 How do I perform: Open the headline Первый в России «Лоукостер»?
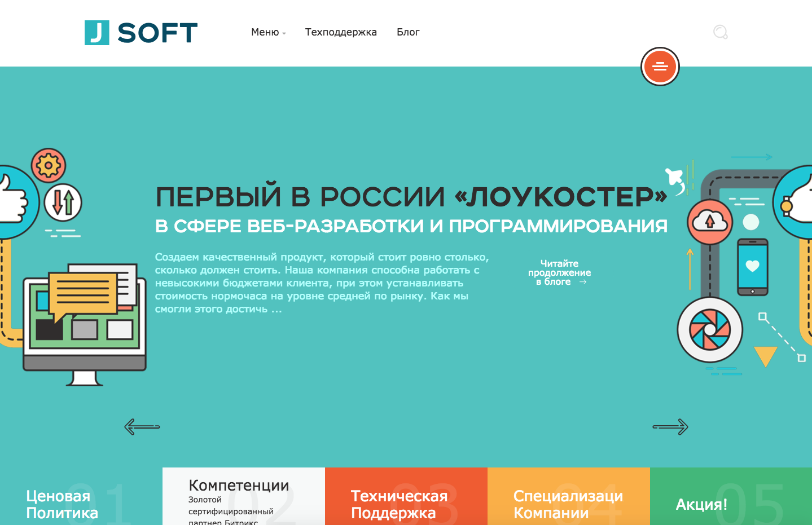coord(411,197)
